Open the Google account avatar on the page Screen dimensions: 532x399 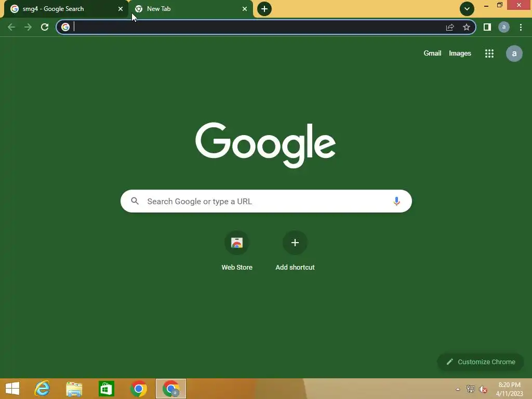point(514,54)
